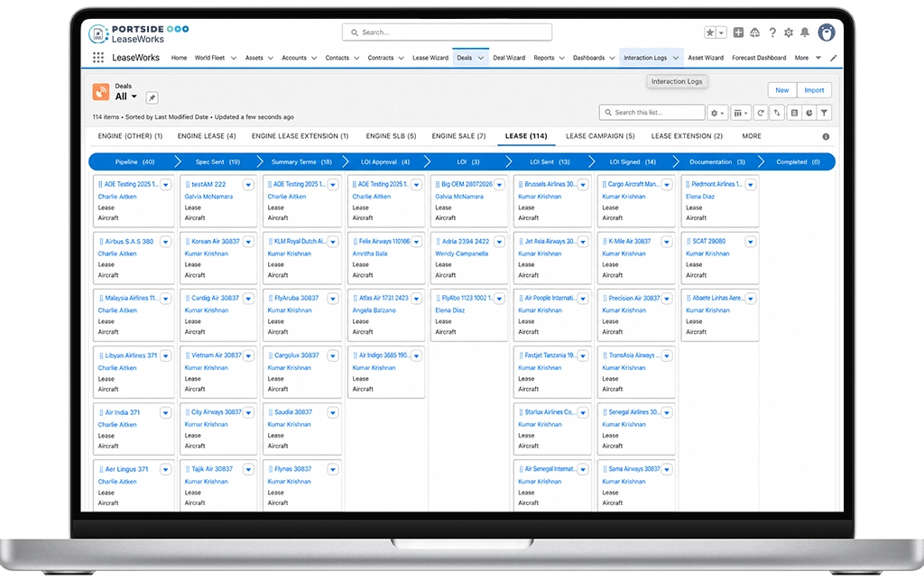Click the New button

point(782,90)
